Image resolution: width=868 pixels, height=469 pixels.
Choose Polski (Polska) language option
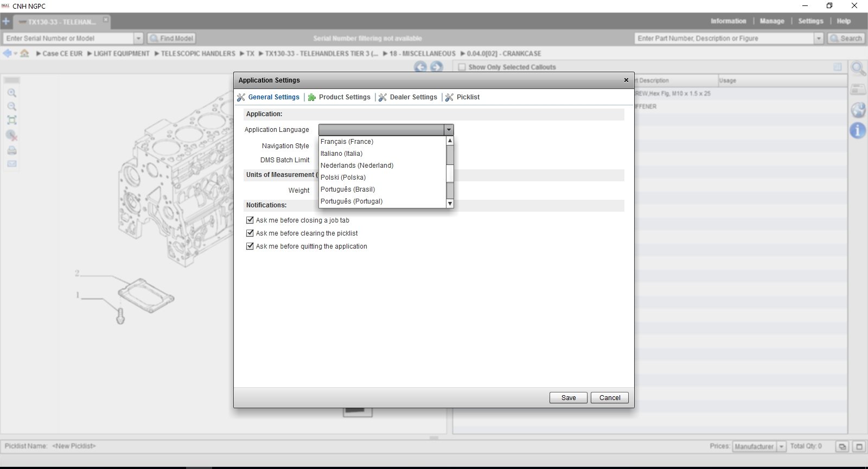[x=382, y=177]
